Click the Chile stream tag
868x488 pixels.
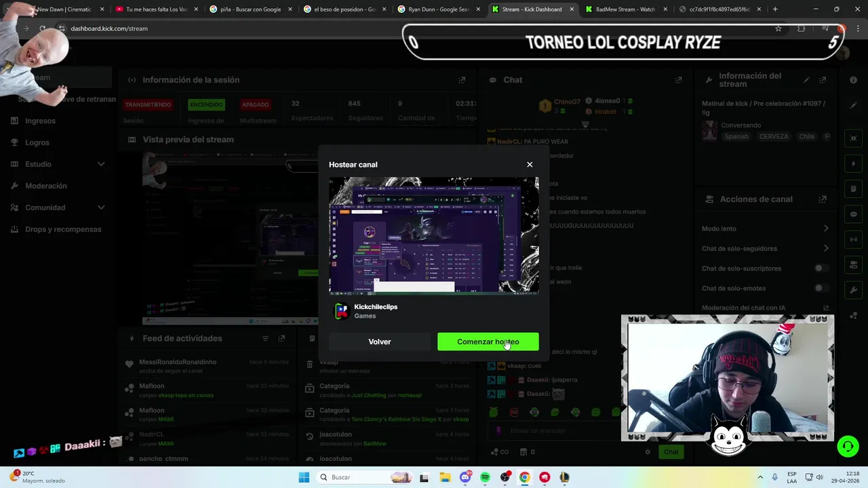[x=806, y=136]
